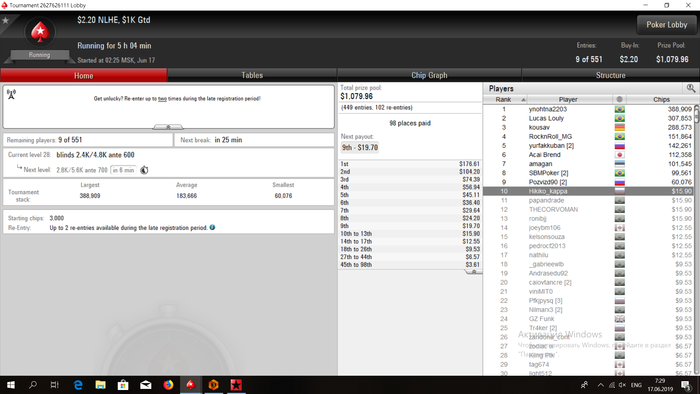The height and width of the screenshot is (394, 700).
Task: Launch Microsoft Edge from taskbar
Action: [78, 385]
